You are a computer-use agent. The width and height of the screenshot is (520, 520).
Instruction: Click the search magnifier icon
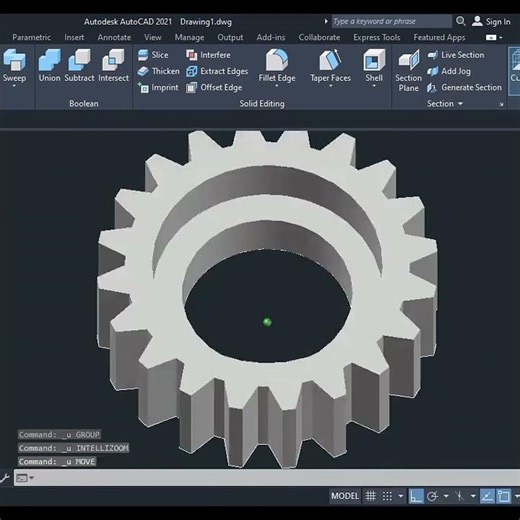461,21
